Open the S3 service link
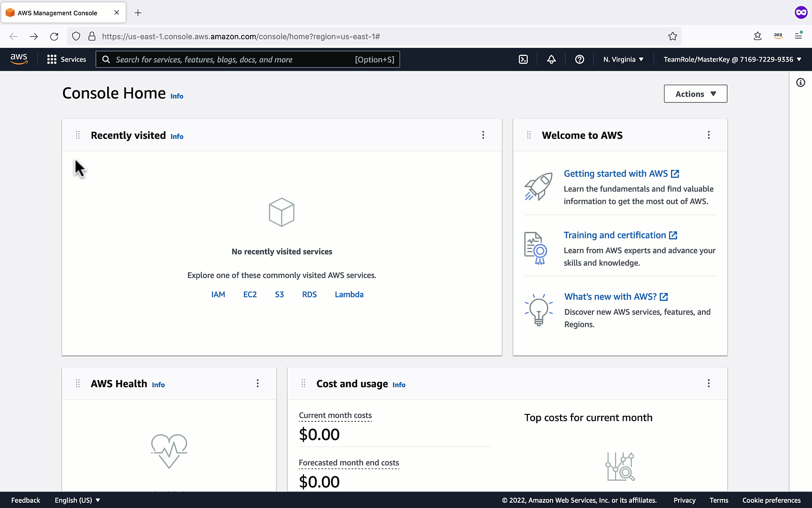 [x=279, y=294]
